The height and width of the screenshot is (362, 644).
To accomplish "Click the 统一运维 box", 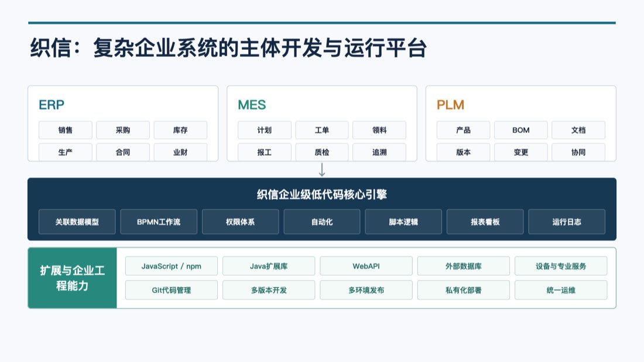I will pyautogui.click(x=561, y=290).
